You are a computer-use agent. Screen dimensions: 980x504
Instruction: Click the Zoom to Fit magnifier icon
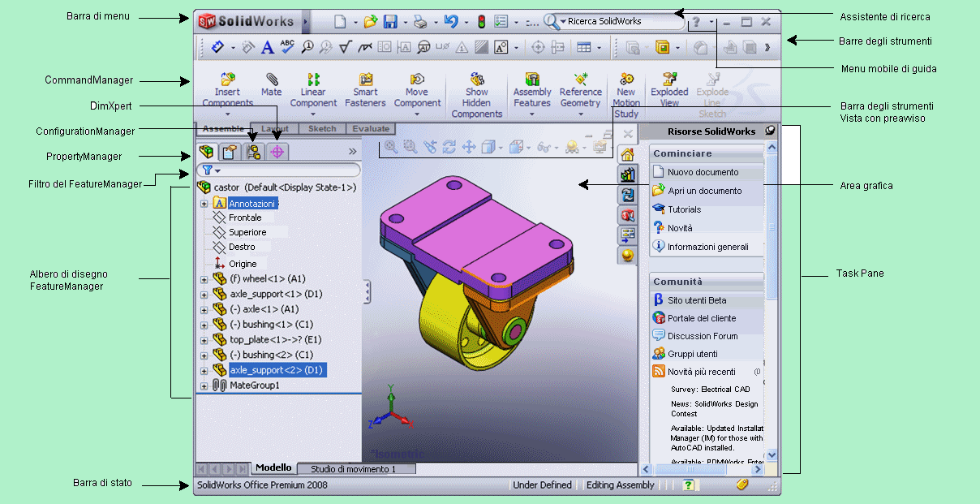click(391, 147)
